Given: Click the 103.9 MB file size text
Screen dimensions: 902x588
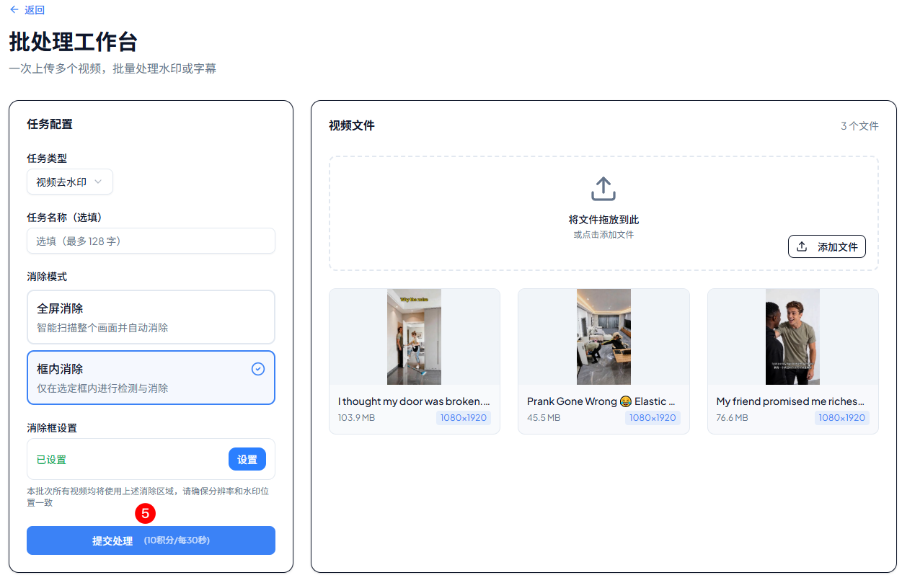Looking at the screenshot, I should point(356,418).
